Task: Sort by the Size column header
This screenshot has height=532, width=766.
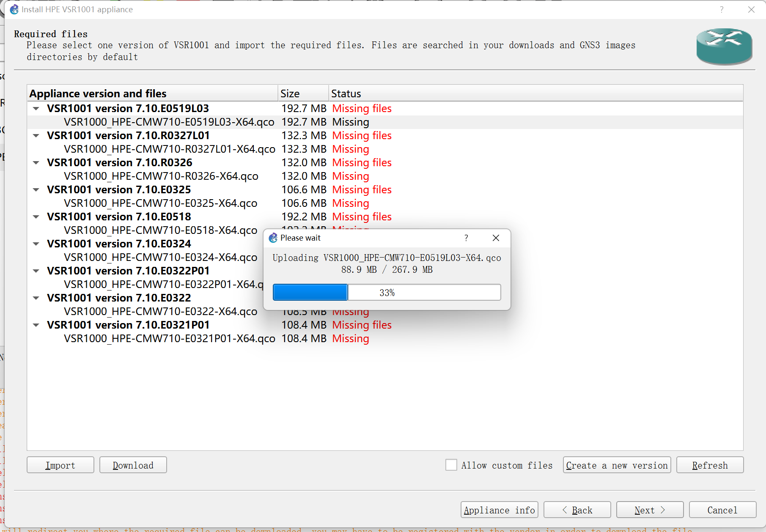Action: pyautogui.click(x=303, y=93)
